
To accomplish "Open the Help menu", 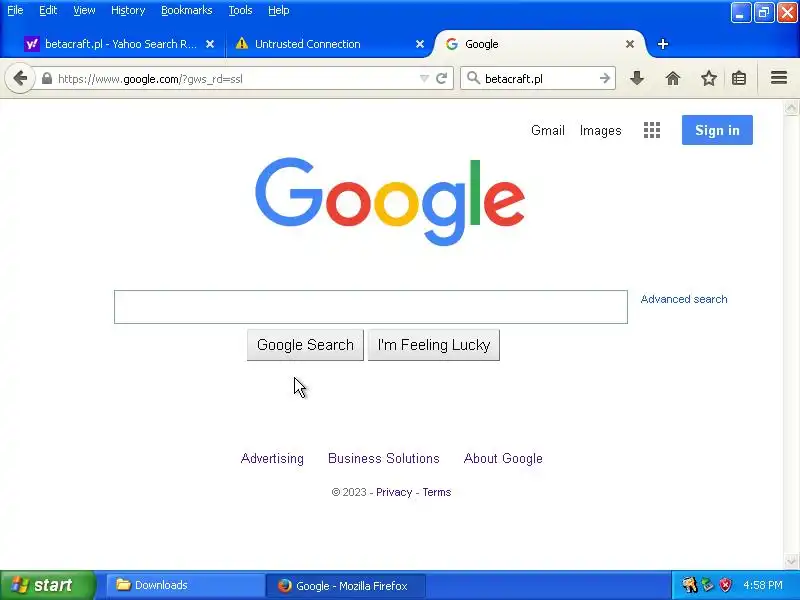I will click(279, 10).
